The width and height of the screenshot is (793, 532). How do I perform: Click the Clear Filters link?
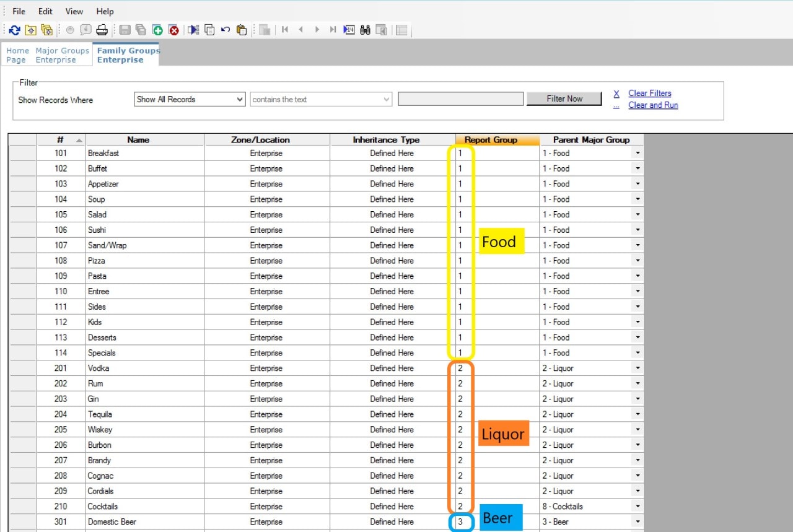pos(650,94)
